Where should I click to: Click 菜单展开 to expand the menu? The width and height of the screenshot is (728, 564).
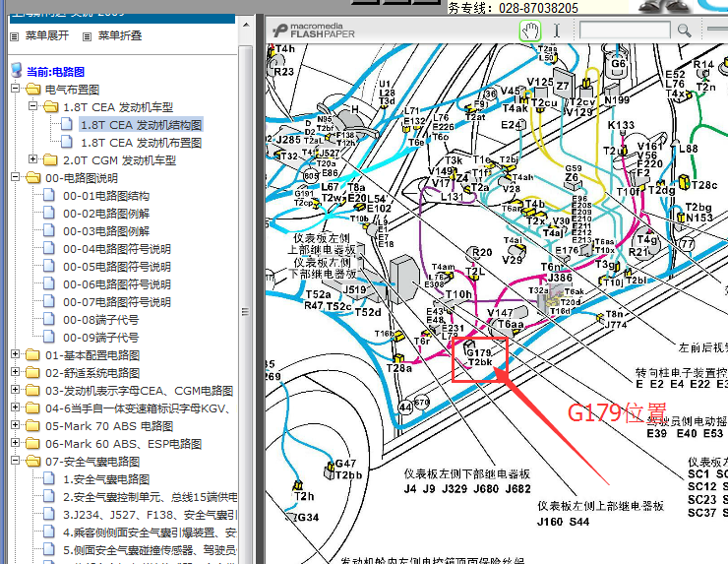(x=46, y=35)
